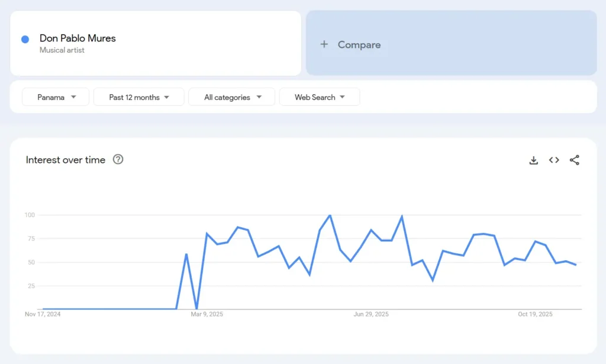This screenshot has width=606, height=364.
Task: Click the Interest over time heading
Action: click(65, 160)
